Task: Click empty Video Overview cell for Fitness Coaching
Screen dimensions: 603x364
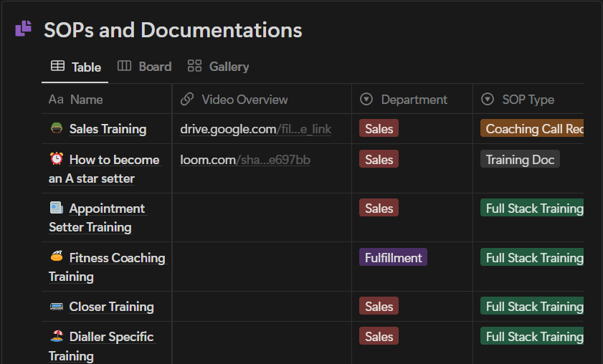Action: click(x=262, y=267)
